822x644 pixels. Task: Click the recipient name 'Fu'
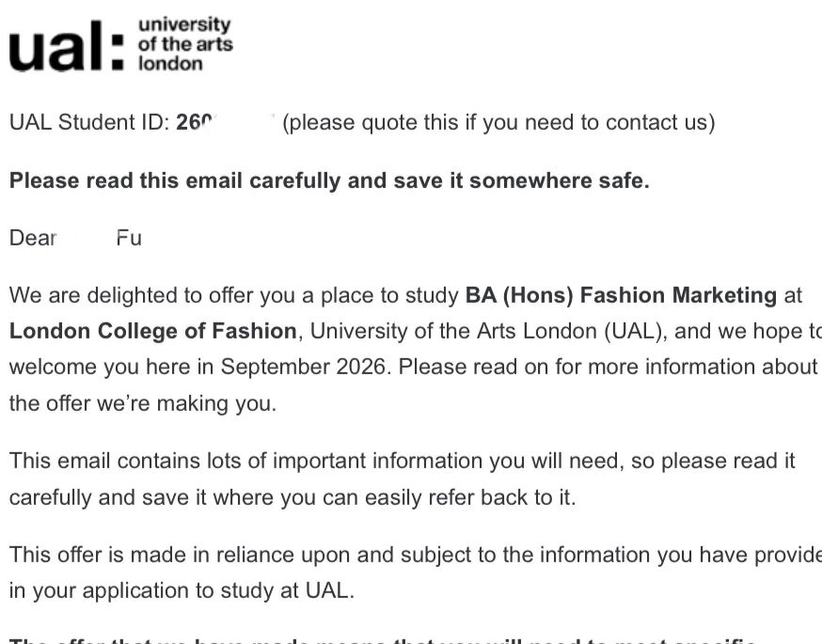click(129, 238)
